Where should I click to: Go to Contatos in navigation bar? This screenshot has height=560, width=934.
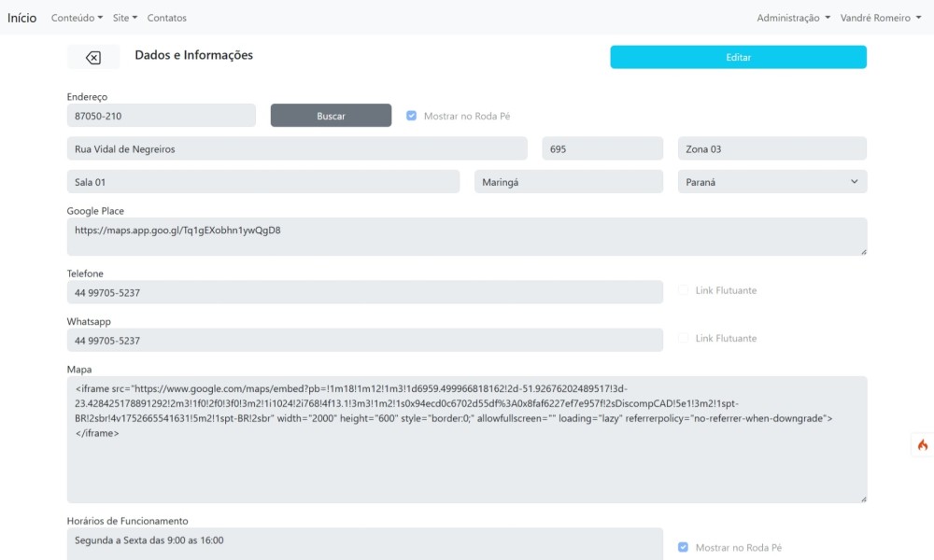tap(167, 18)
